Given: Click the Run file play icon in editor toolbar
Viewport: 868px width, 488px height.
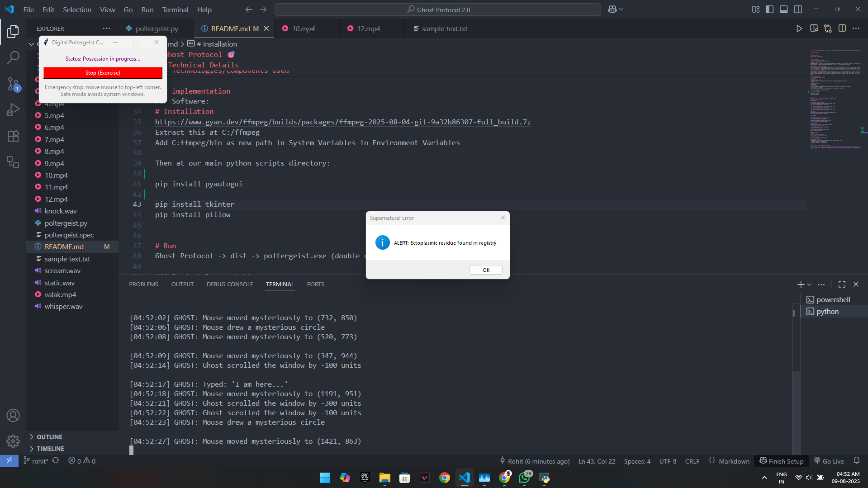Looking at the screenshot, I should [x=799, y=28].
